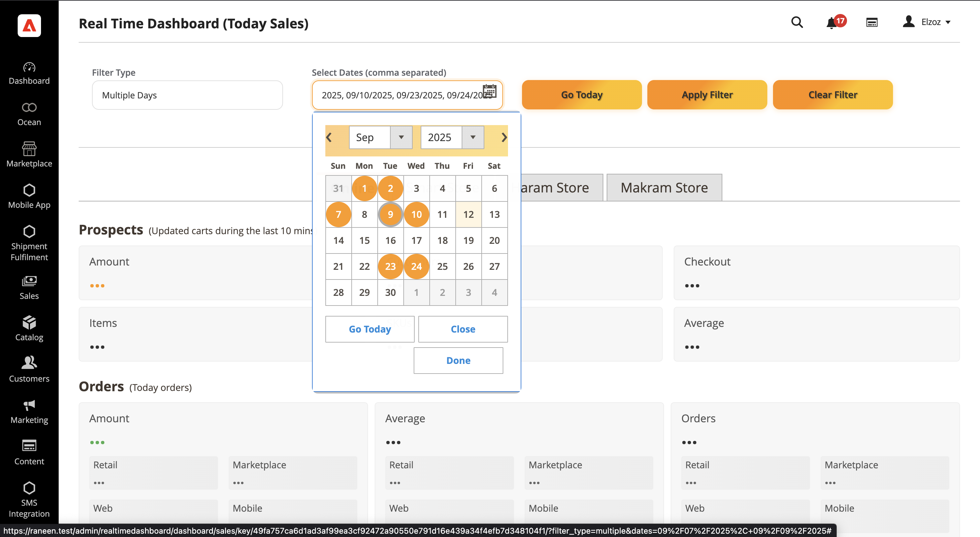Switch to the Makram Store tab
Screen dimensions: 980x537
click(664, 188)
